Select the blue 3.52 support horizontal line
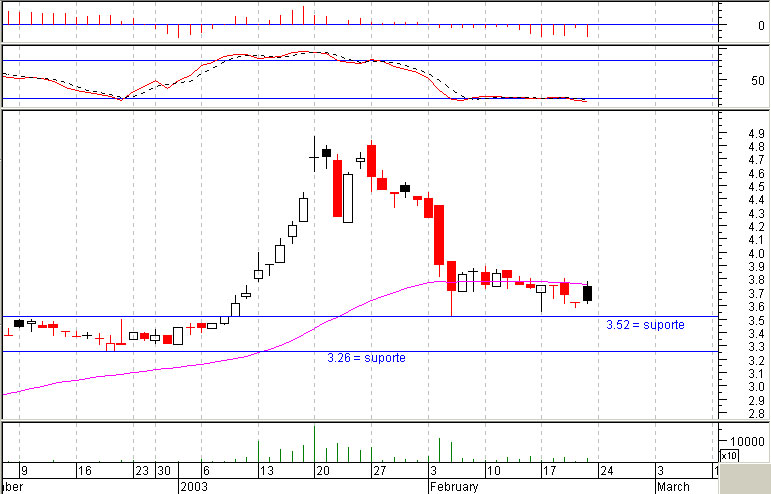 (360, 317)
